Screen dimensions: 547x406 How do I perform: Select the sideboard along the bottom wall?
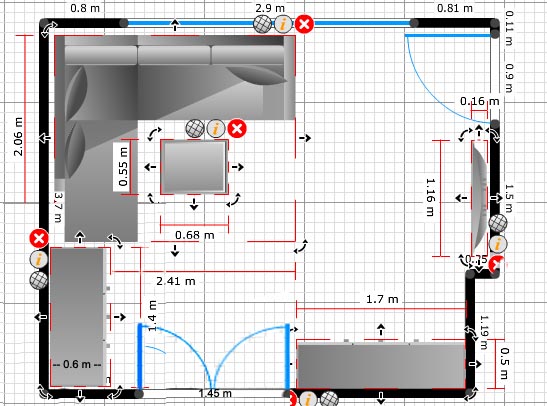tap(381, 365)
